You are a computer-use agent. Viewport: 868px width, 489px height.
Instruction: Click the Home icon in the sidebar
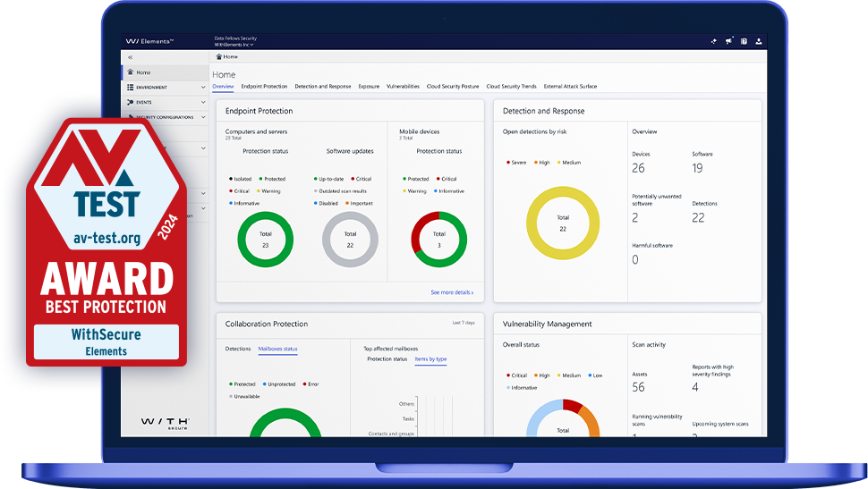click(x=131, y=72)
